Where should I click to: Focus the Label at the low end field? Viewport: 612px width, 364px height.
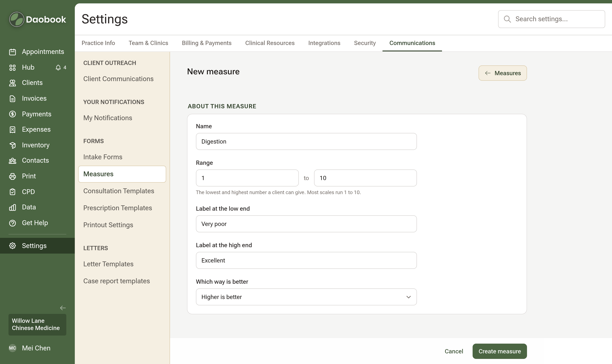click(306, 224)
